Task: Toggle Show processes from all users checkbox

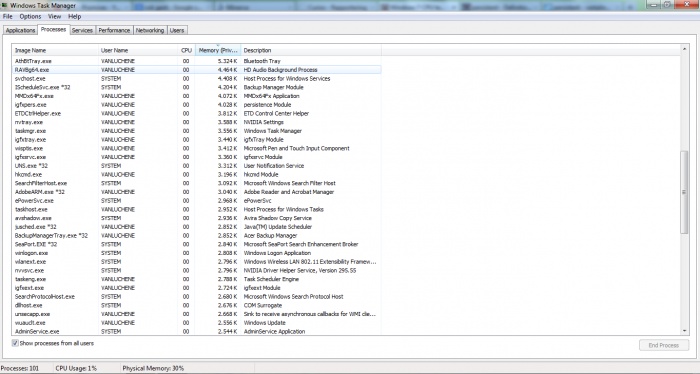Action: 15,343
